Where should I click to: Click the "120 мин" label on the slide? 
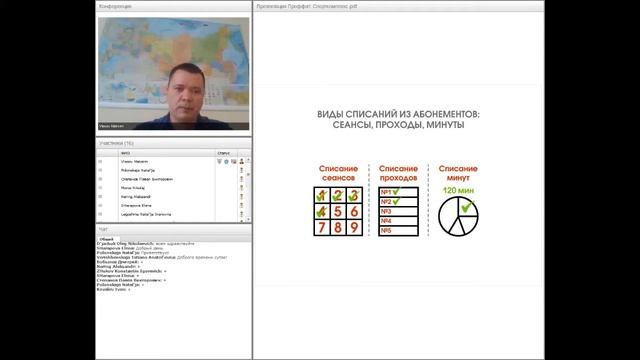pyautogui.click(x=458, y=191)
